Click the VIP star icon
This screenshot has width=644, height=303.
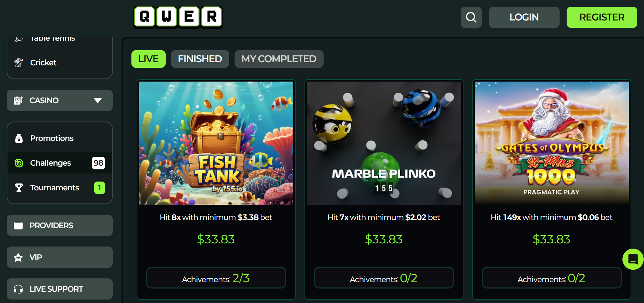pyautogui.click(x=18, y=257)
